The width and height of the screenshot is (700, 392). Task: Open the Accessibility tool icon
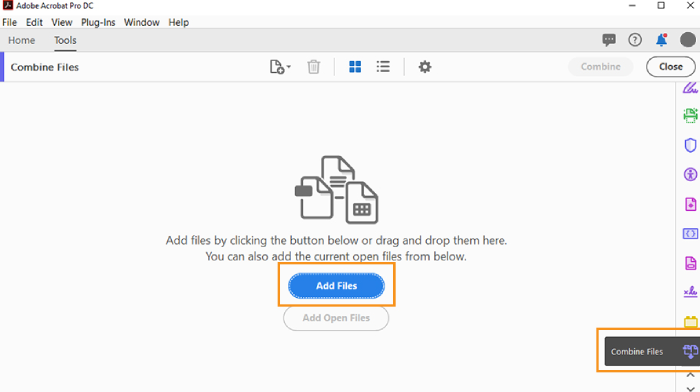click(690, 174)
